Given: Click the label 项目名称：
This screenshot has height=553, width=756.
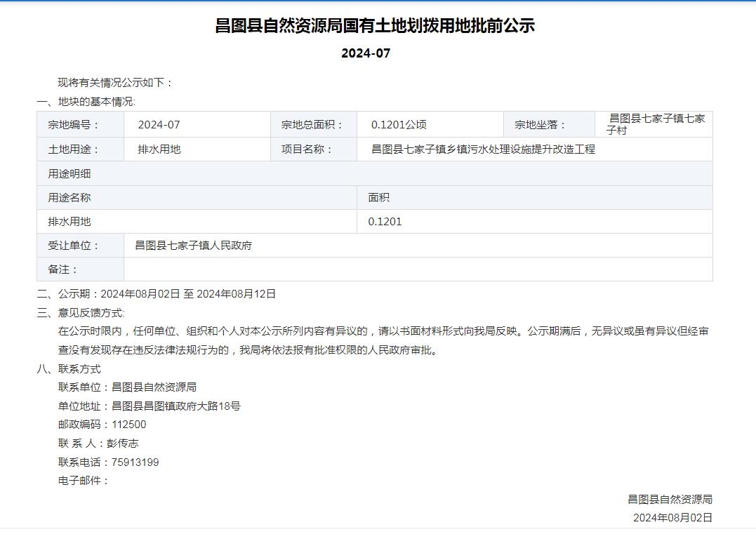Looking at the screenshot, I should 307,149.
